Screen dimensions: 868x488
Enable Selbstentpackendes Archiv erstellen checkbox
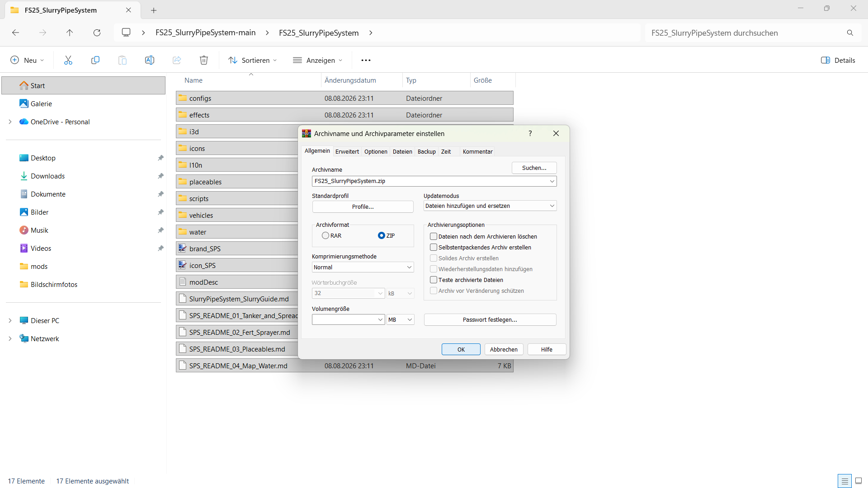point(434,247)
